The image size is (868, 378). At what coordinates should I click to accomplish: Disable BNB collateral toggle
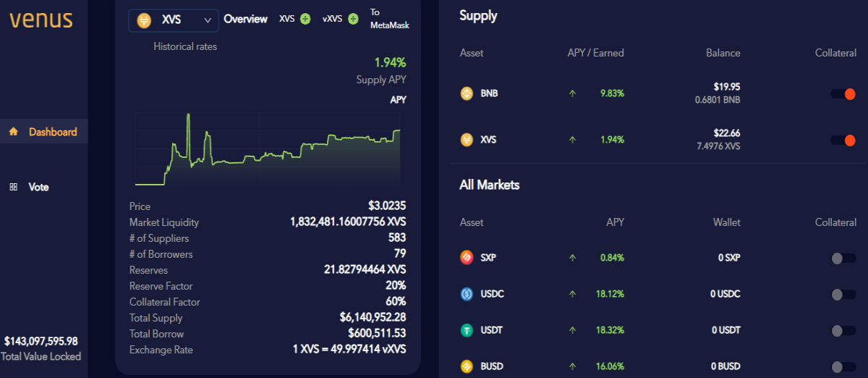843,94
